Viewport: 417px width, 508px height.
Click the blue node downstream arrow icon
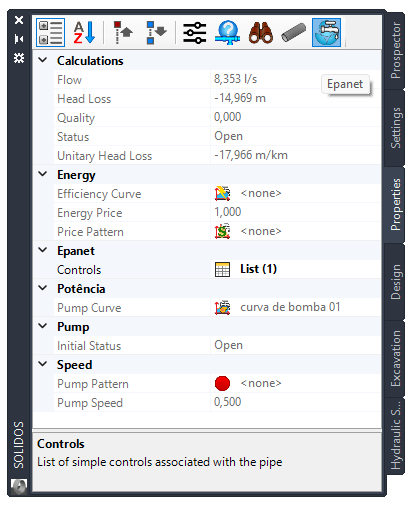tap(156, 32)
